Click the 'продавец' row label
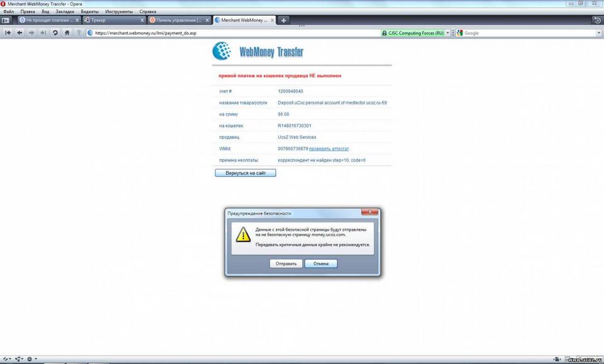The width and height of the screenshot is (604, 364). tap(229, 138)
